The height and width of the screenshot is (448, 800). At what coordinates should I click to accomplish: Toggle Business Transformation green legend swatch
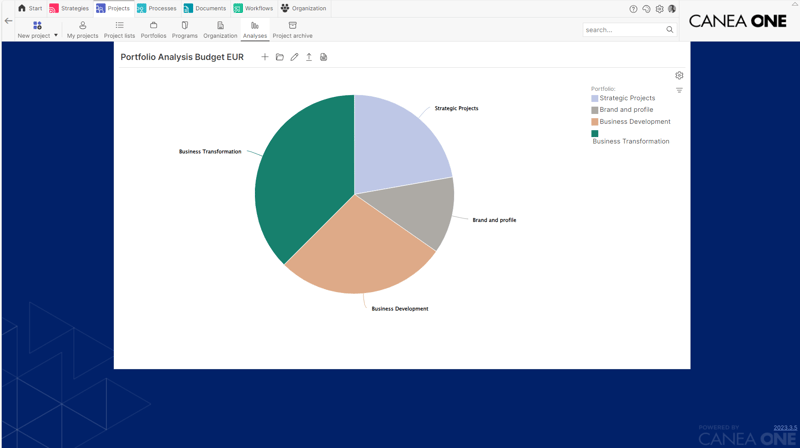(x=594, y=133)
